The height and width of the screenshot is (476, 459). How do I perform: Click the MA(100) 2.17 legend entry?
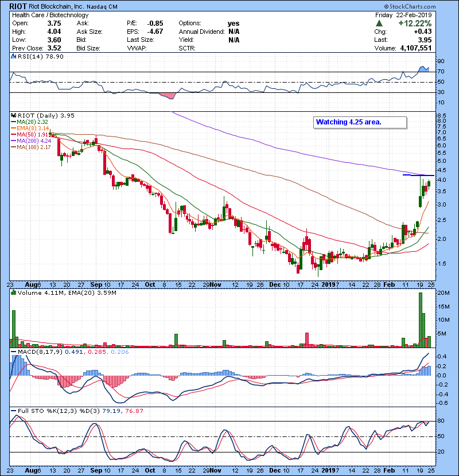pos(32,147)
